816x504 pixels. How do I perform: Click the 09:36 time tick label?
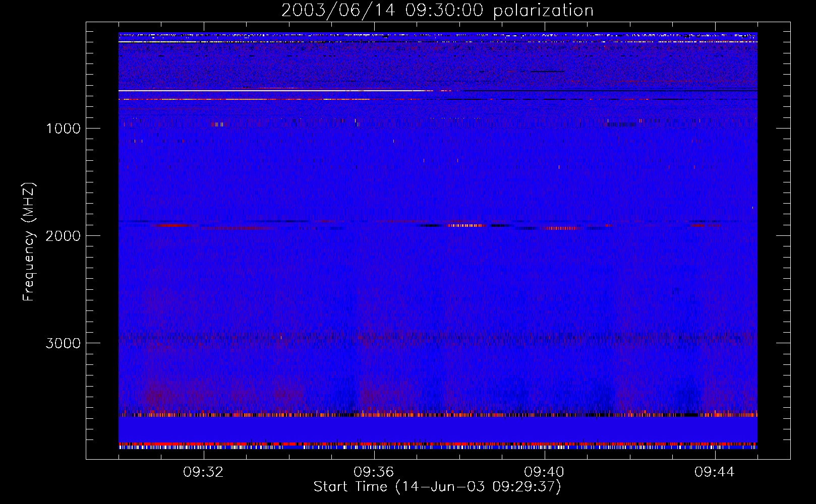pyautogui.click(x=374, y=472)
